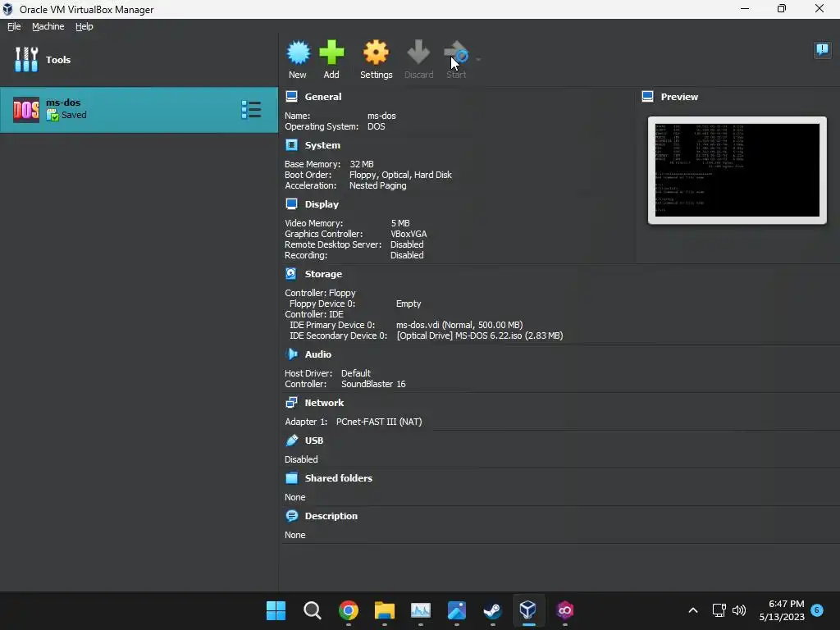Click the VM preview thumbnail
840x630 pixels.
737,171
